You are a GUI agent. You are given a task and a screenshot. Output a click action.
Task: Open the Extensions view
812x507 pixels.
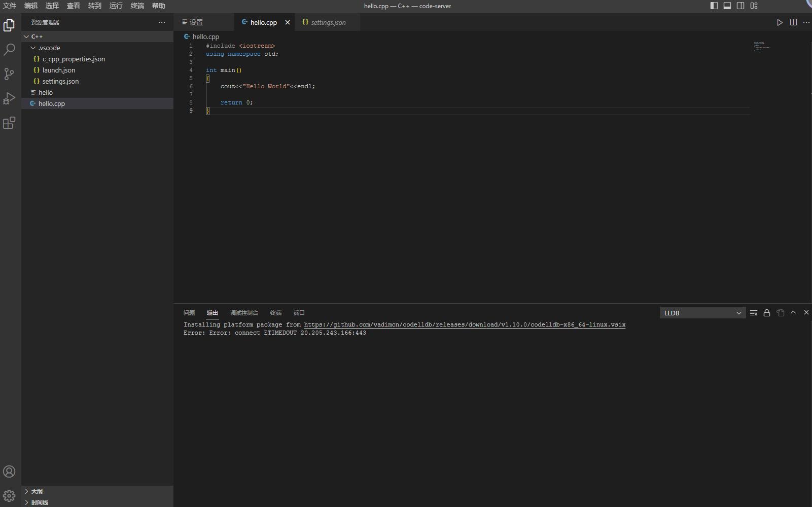(x=9, y=123)
